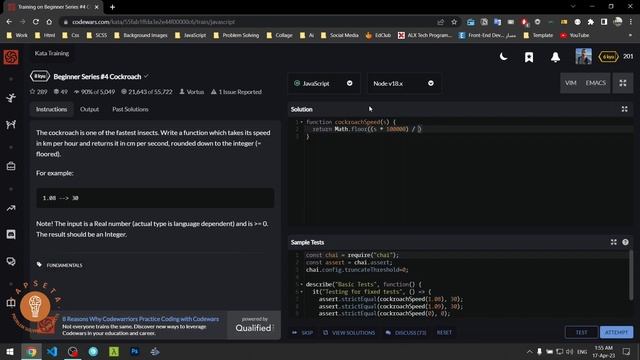Viewport: 640px width, 360px height.
Task: Open the Discussions sidebar icon
Action: pos(11,261)
